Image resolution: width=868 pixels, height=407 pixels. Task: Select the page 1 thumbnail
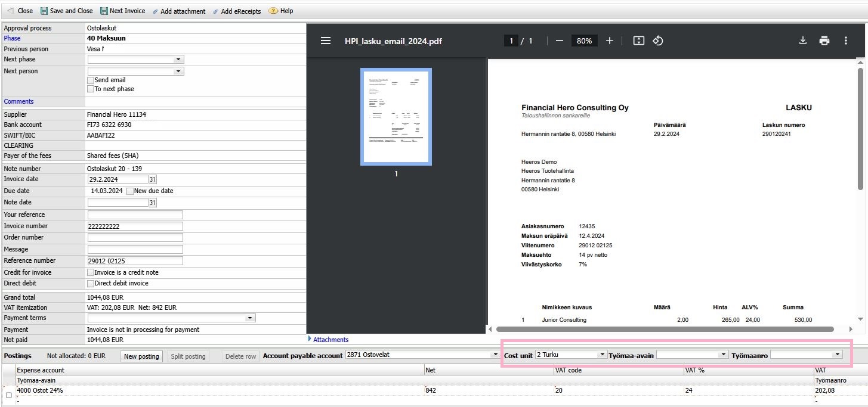(396, 117)
